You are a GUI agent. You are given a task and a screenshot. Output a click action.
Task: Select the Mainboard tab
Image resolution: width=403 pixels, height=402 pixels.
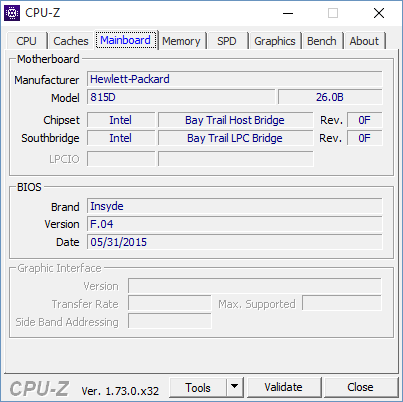pyautogui.click(x=126, y=40)
